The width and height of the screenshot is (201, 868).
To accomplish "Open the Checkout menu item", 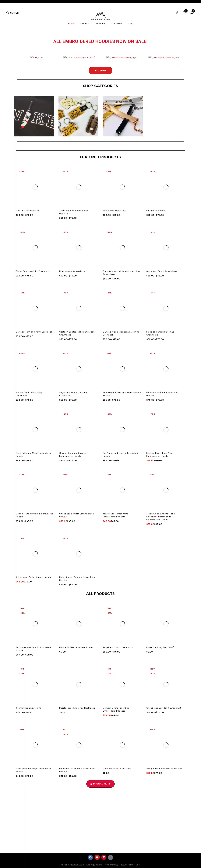I will tap(116, 24).
